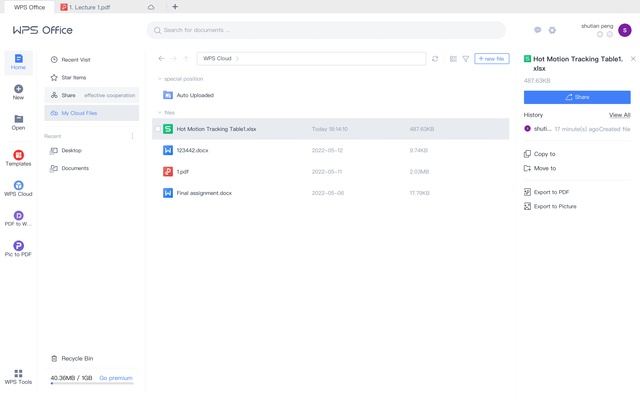Click the cloud sync icon in tab bar
This screenshot has width=640, height=400.
[x=151, y=7]
